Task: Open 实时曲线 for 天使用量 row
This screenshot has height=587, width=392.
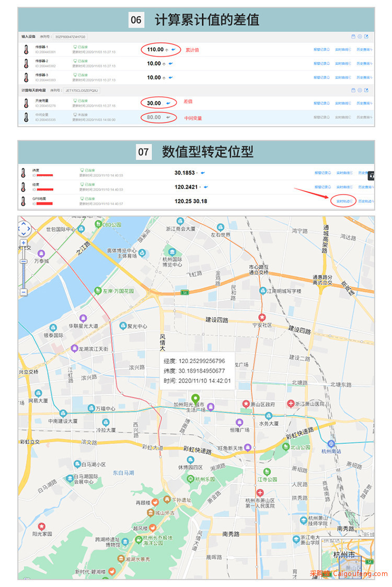Action: [x=343, y=103]
